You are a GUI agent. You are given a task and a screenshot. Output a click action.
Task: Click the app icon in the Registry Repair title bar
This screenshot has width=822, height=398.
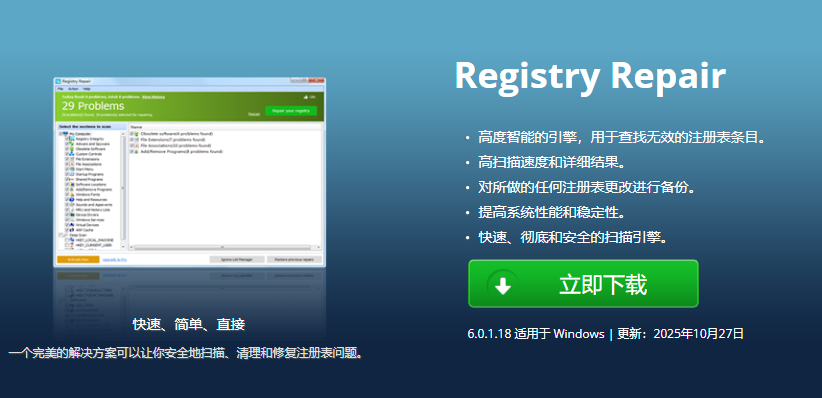tap(58, 81)
